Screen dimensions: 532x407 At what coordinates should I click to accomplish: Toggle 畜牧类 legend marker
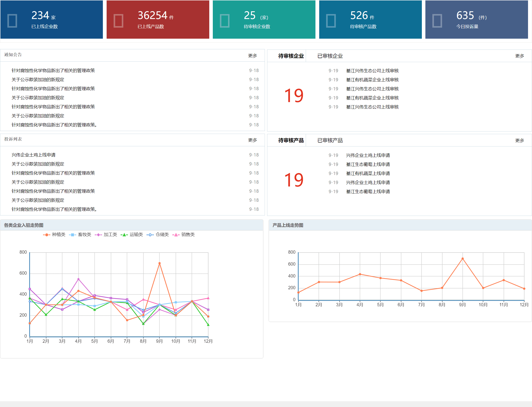tap(72, 235)
